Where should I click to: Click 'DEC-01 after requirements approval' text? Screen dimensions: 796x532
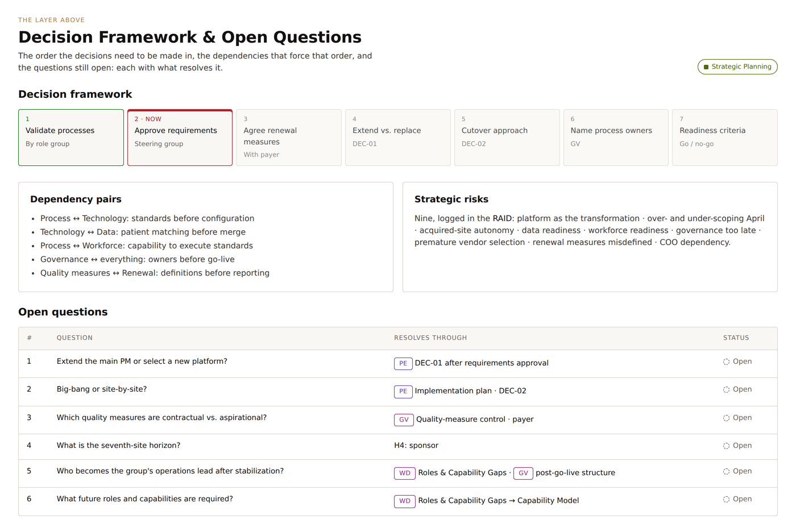[x=482, y=363]
